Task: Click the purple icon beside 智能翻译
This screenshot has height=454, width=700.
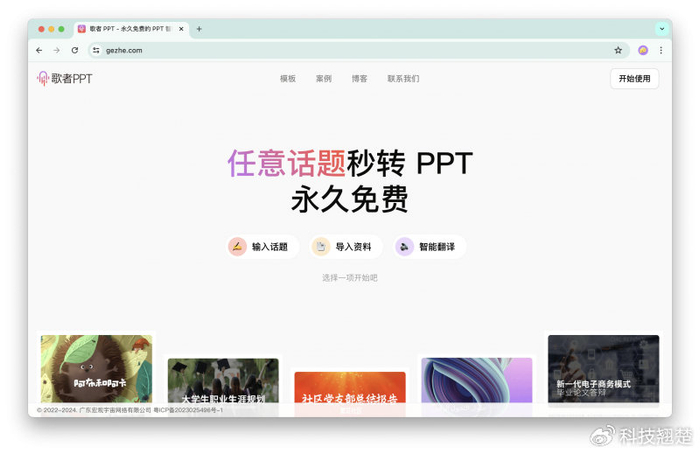Action: click(x=404, y=246)
